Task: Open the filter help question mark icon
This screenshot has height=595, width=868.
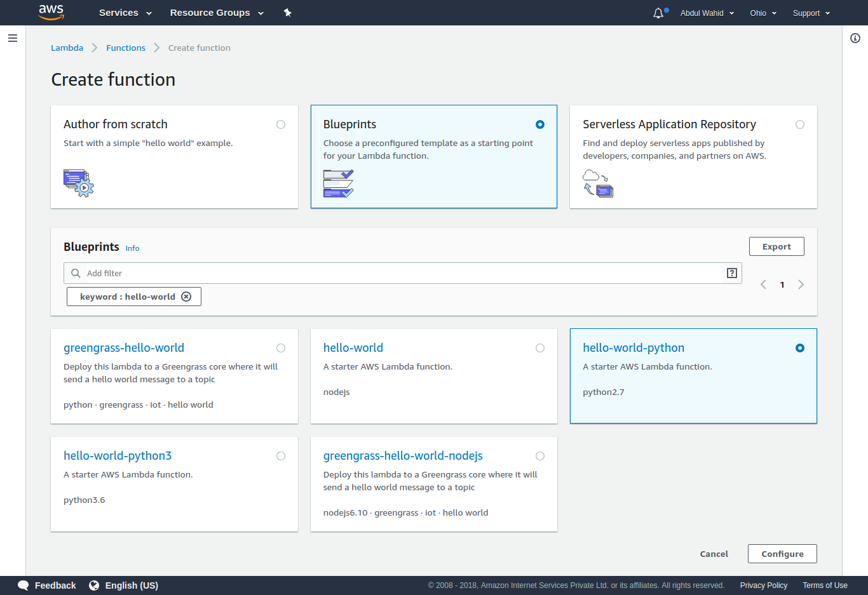Action: tap(732, 273)
